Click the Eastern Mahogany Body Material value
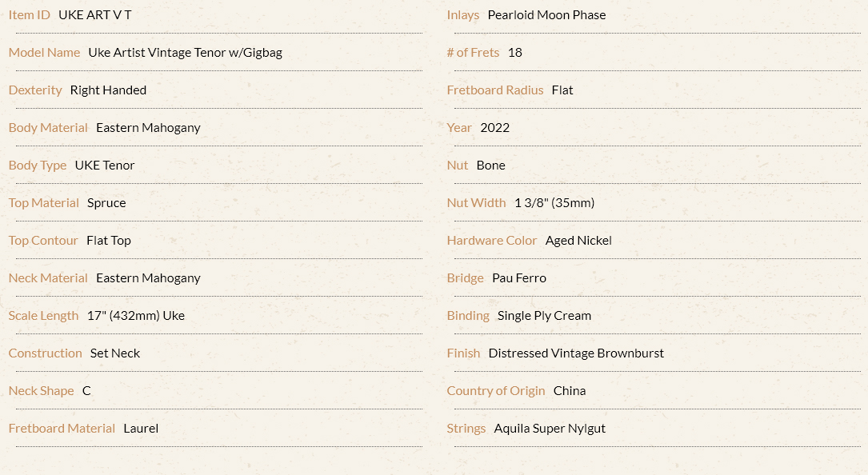 (148, 128)
